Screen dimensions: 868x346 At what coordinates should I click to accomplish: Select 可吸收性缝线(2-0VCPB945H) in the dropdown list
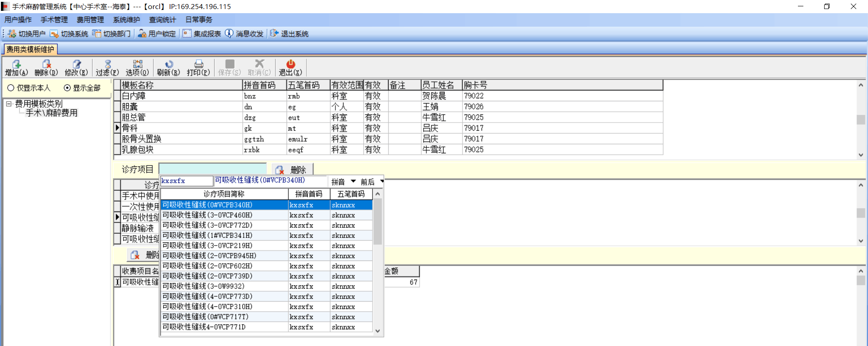coord(266,256)
